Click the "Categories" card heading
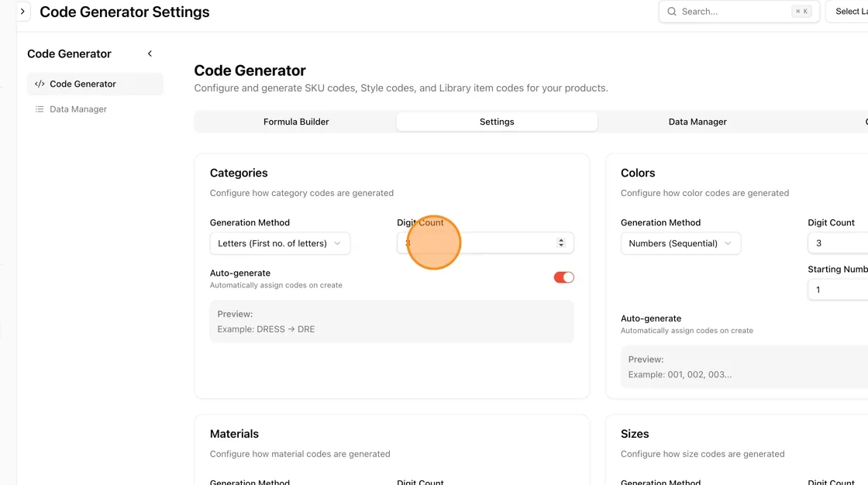The width and height of the screenshot is (868, 485). pos(239,174)
